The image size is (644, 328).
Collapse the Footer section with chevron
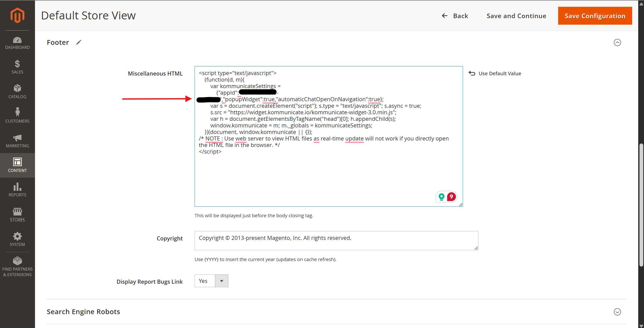point(617,43)
